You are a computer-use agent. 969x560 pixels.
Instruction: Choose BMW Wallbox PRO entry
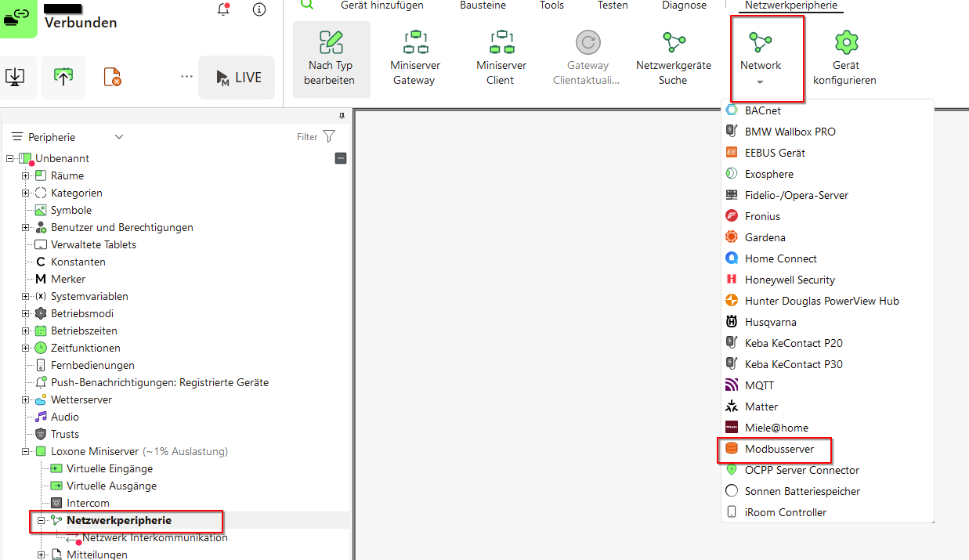(x=827, y=132)
